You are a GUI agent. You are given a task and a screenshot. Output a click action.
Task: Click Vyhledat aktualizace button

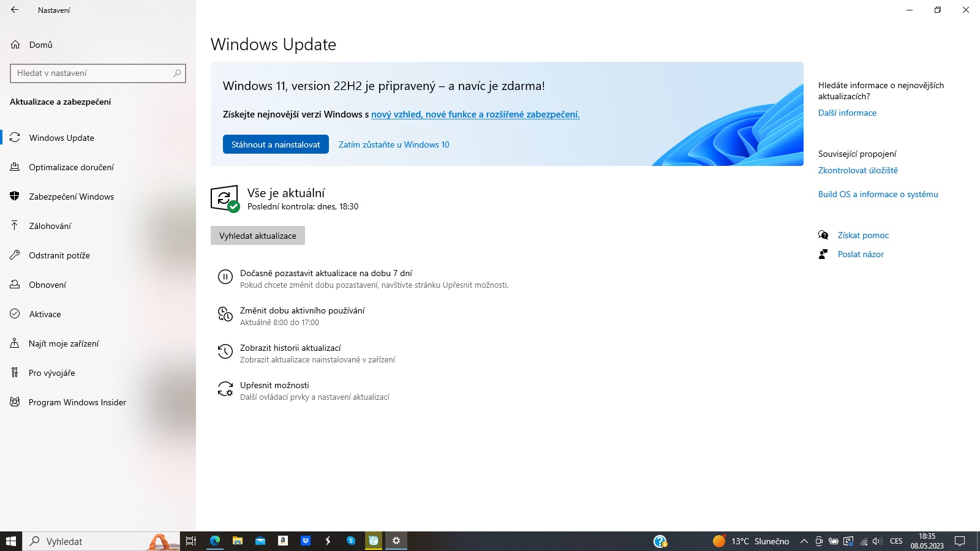point(258,236)
